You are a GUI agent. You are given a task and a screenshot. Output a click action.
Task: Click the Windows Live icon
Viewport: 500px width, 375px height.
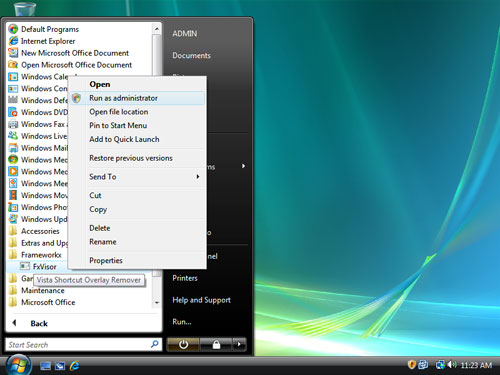[13, 136]
